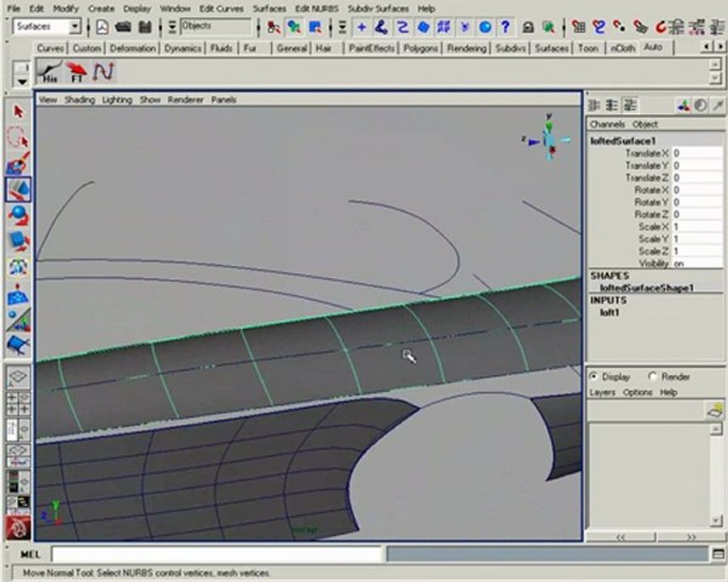
Task: Switch to the Rotate tool
Action: click(19, 215)
